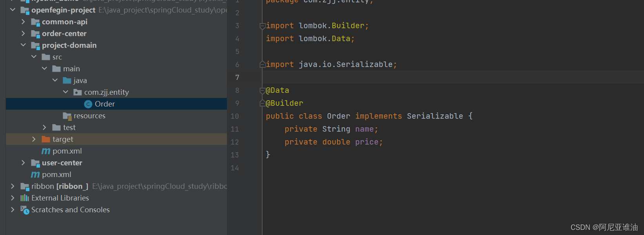Click the com.zjj.entity package icon
This screenshot has height=235, width=644.
coord(78,92)
